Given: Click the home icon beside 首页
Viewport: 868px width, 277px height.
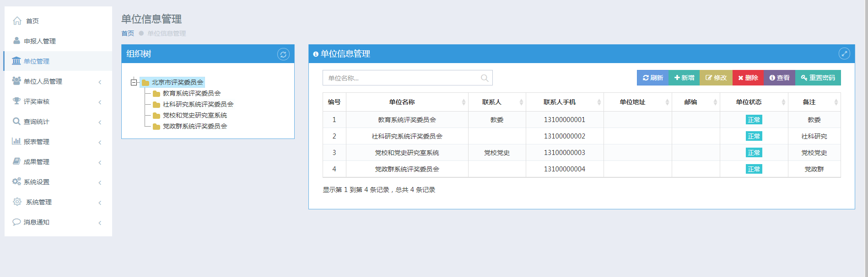Looking at the screenshot, I should click(x=17, y=21).
